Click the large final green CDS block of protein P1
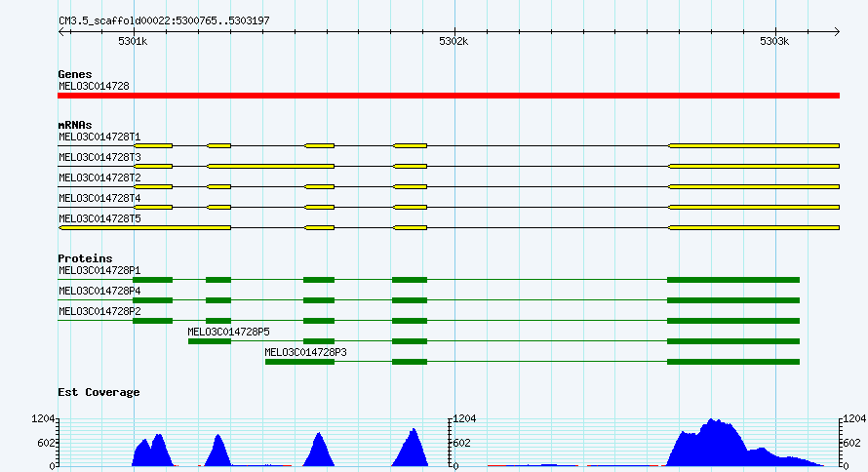This screenshot has height=472, width=868. pos(733,280)
